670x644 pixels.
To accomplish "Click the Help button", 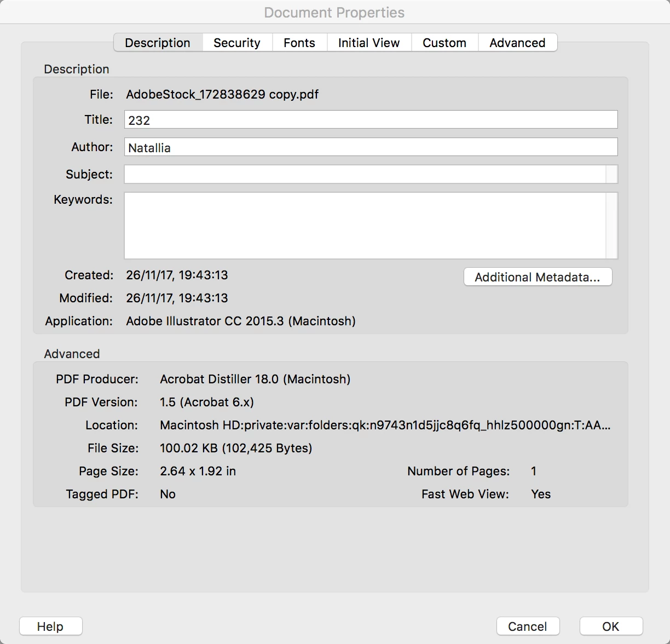I will [50, 626].
